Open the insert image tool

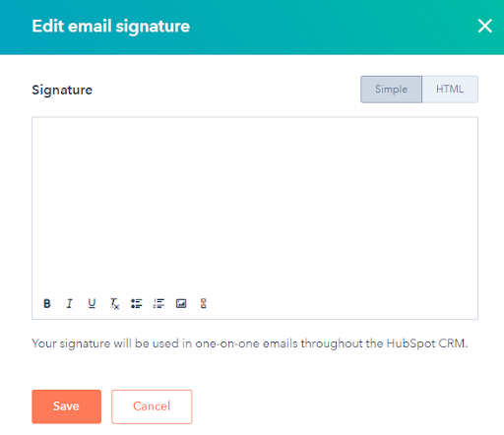click(x=181, y=303)
